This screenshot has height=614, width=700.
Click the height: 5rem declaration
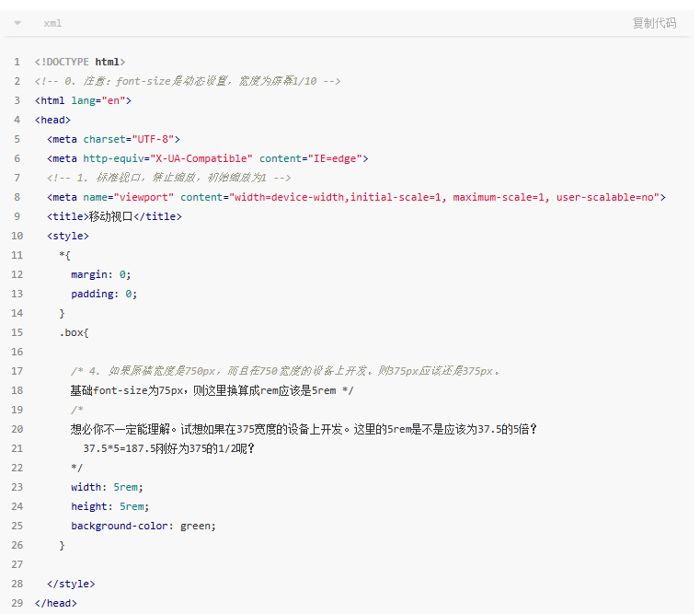109,506
